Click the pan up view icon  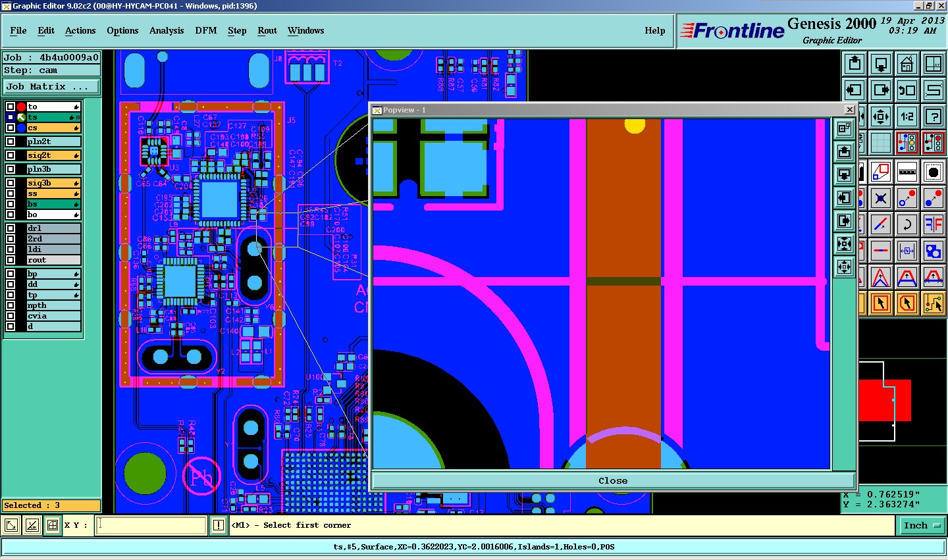855,64
